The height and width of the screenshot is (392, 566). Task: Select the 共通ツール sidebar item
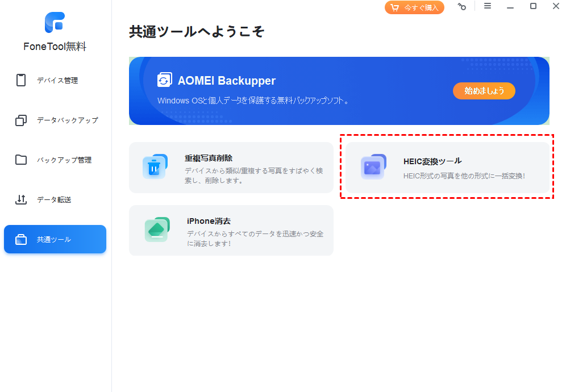pos(55,239)
